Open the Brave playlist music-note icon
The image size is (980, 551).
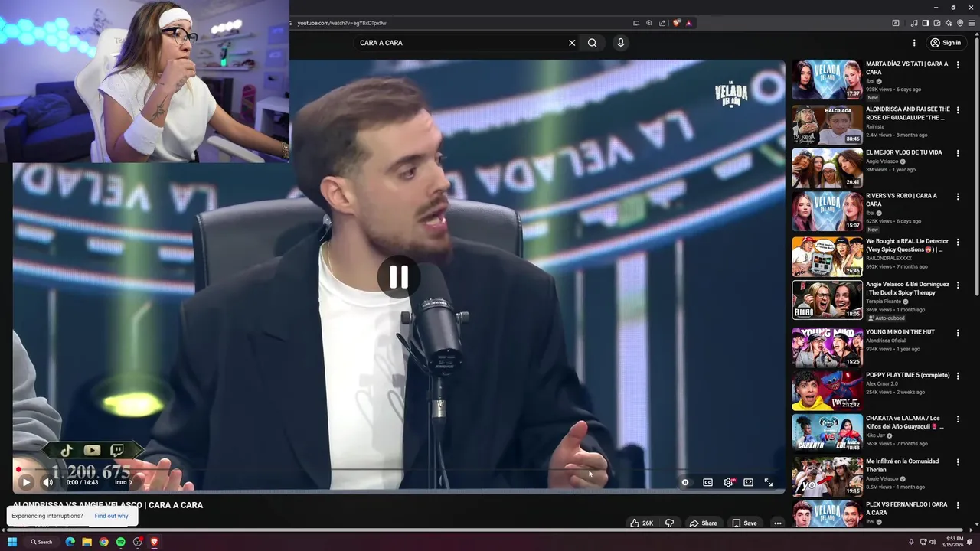[x=913, y=23]
